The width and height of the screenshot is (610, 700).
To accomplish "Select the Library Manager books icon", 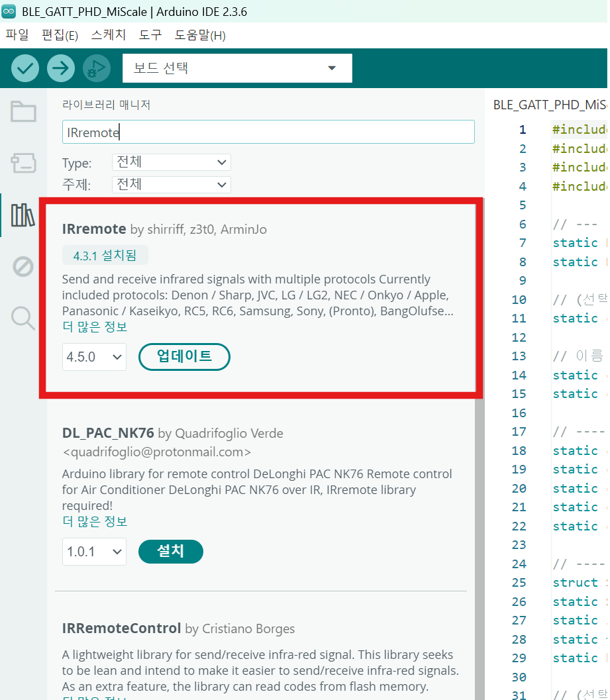I will point(23,215).
